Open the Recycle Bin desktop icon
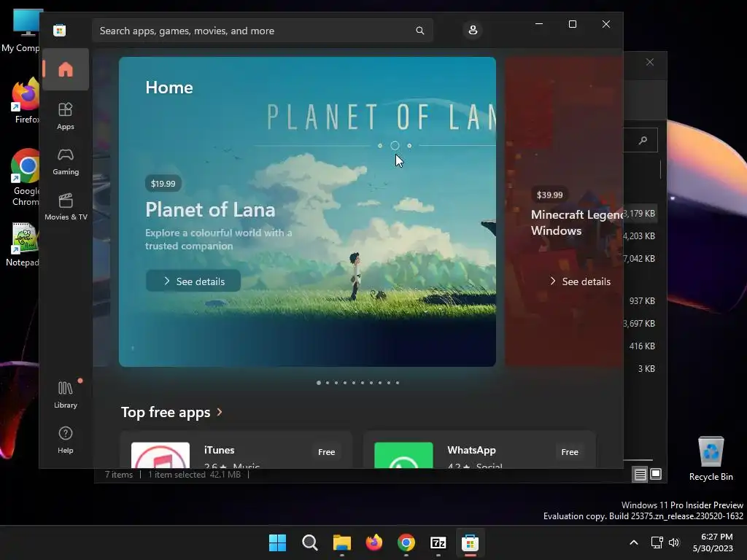This screenshot has width=747, height=560. (711, 458)
